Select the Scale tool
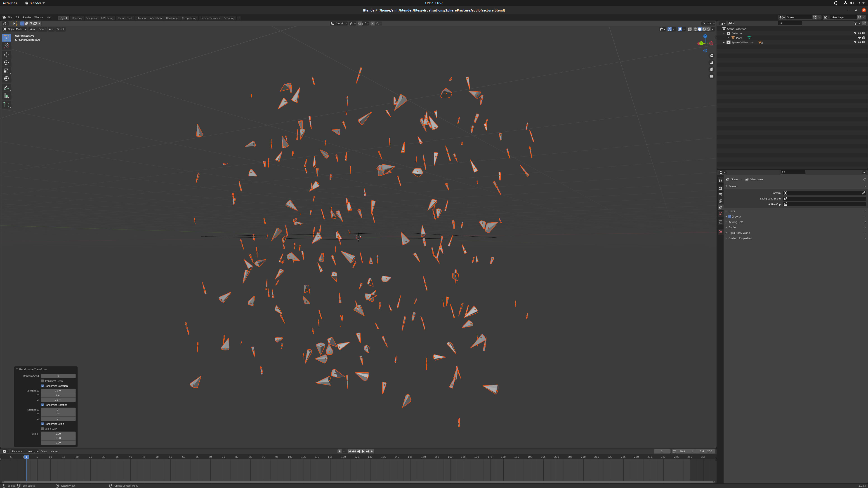The height and width of the screenshot is (488, 868). click(x=6, y=71)
